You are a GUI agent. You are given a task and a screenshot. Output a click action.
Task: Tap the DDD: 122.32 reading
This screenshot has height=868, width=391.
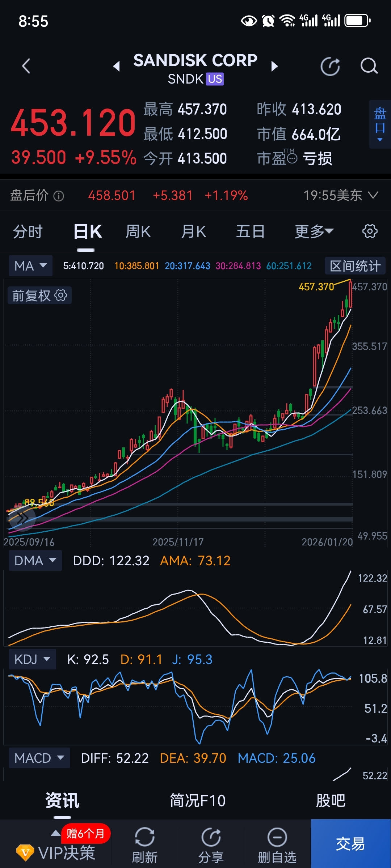(111, 561)
